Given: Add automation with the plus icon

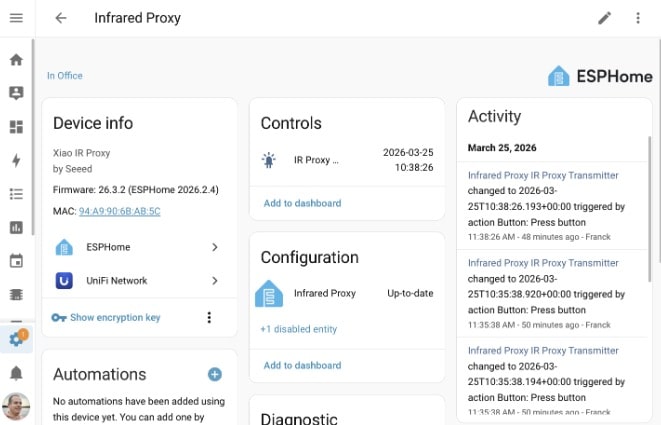Looking at the screenshot, I should 214,374.
